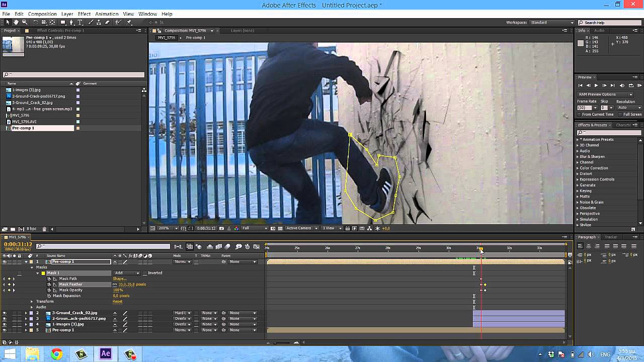The width and height of the screenshot is (644, 362).
Task: Toggle visibility of layer 5 Pre-comp 1
Action: [5, 330]
